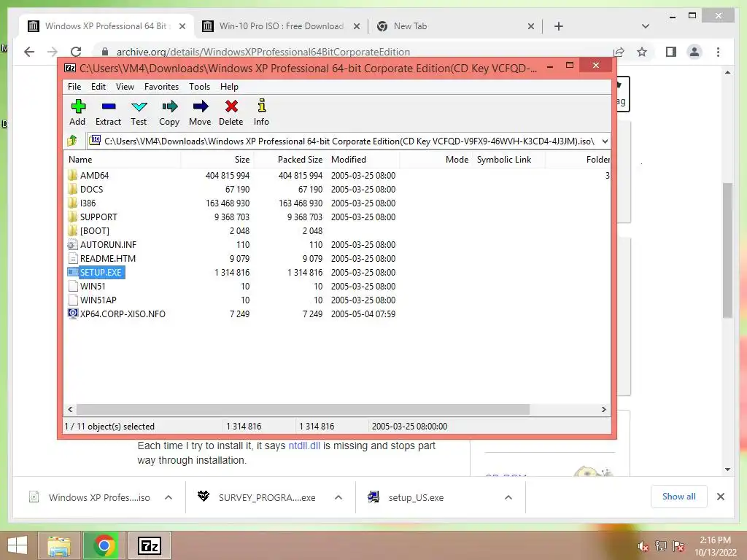Close the downloads bar
This screenshot has width=747, height=560.
click(720, 497)
